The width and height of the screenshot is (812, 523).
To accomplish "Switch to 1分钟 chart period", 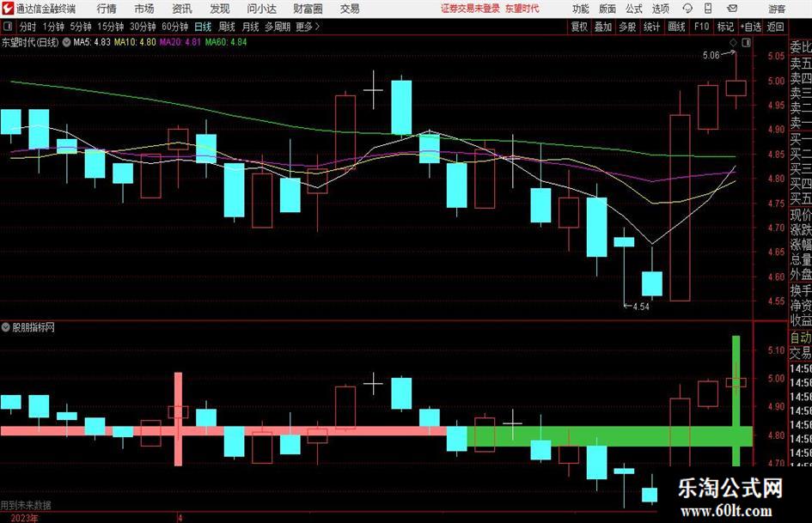I will point(52,27).
